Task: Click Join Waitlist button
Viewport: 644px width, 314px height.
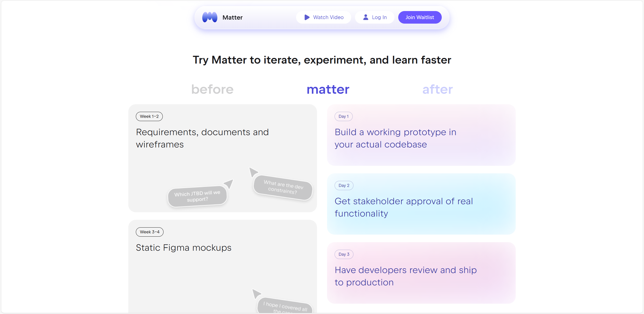Action: tap(420, 17)
